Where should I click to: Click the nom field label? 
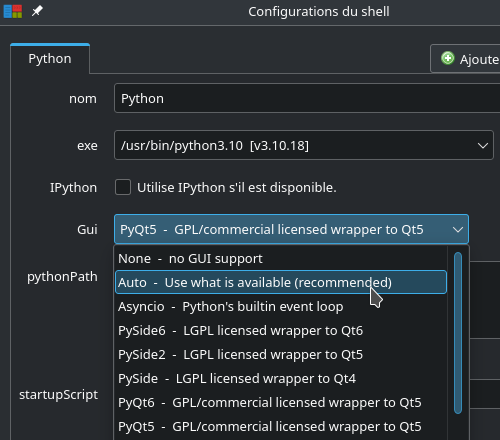[83, 99]
